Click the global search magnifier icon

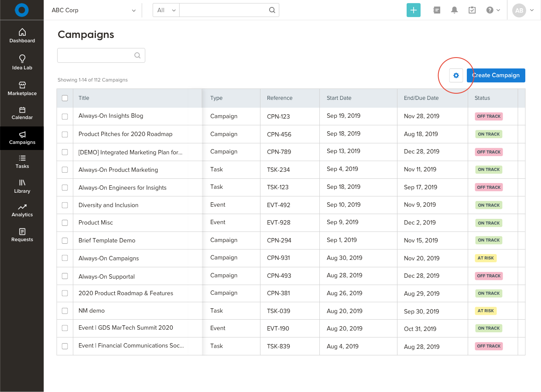click(272, 10)
